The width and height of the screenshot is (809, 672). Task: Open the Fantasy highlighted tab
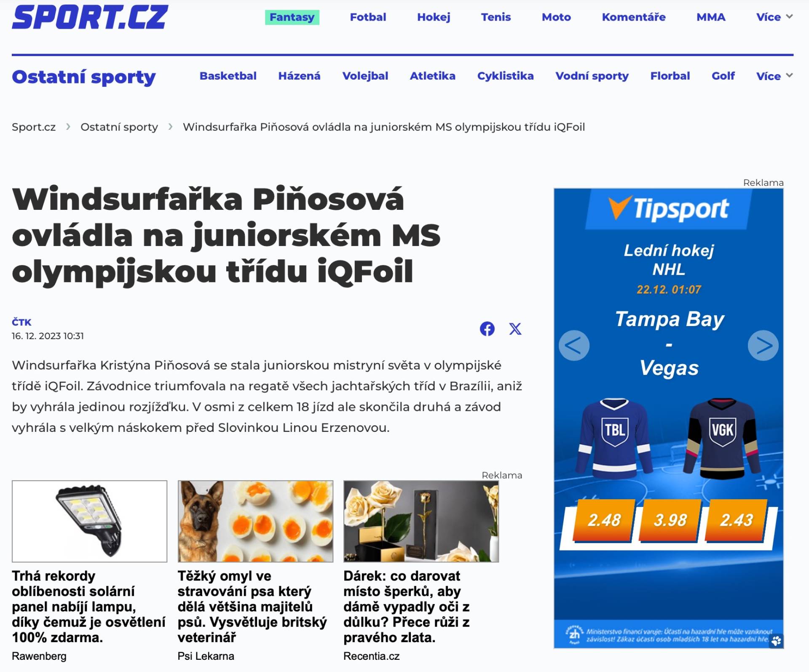coord(292,17)
